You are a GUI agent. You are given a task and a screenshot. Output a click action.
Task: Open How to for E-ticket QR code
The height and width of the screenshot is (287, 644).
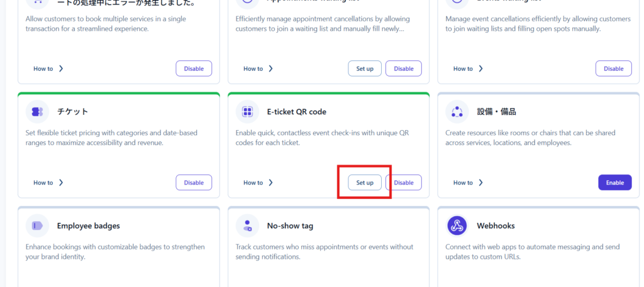tap(258, 183)
